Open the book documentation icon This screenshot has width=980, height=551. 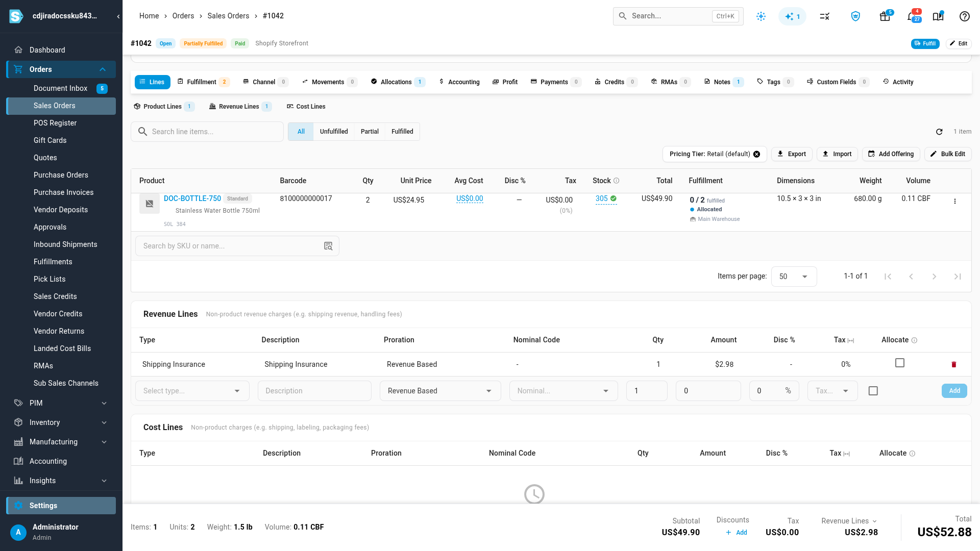pos(938,16)
